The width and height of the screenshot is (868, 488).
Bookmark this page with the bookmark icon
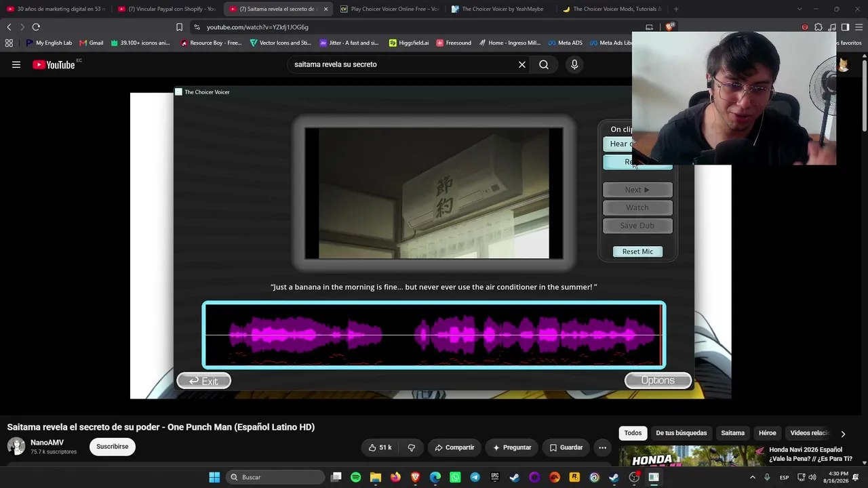click(179, 27)
